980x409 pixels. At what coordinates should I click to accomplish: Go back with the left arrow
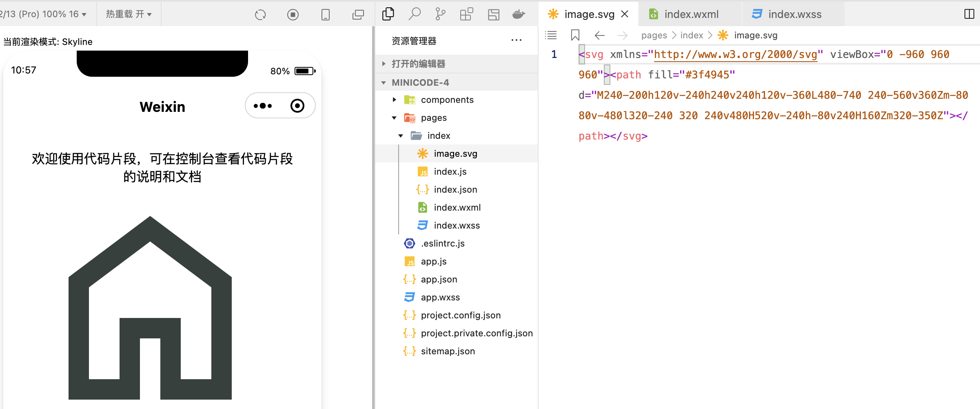tap(599, 36)
